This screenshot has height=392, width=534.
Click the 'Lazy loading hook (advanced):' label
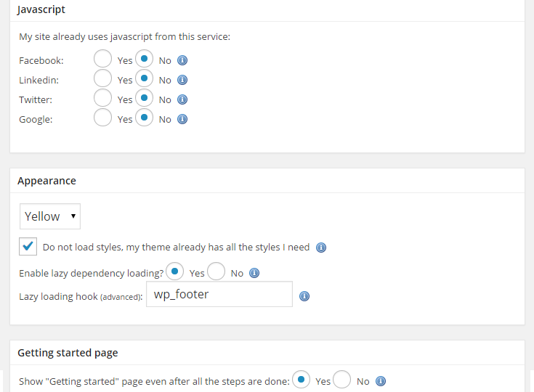tap(81, 297)
